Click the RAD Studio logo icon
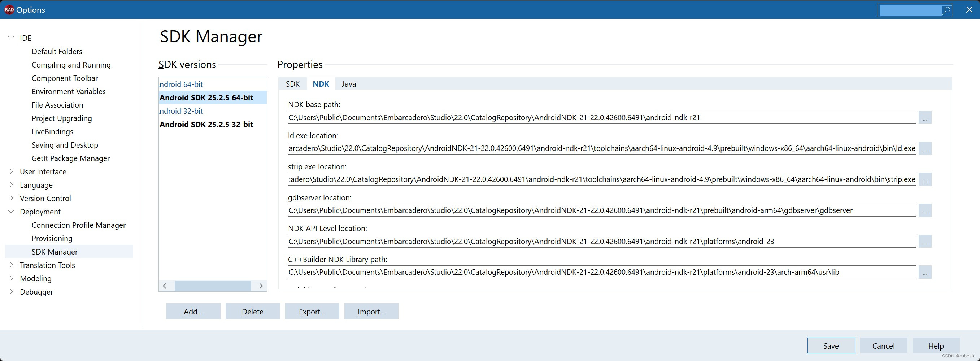 tap(9, 9)
